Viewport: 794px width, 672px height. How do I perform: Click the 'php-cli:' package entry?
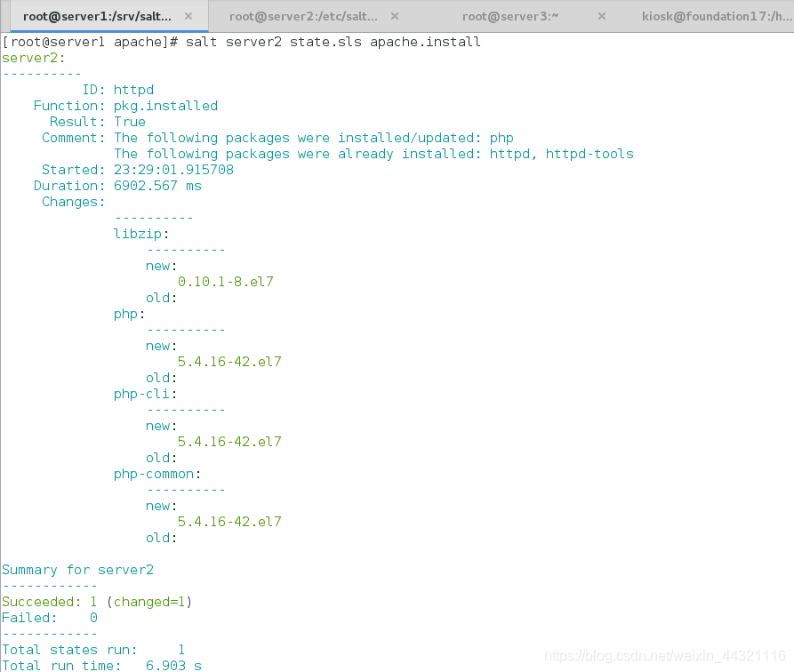(145, 394)
